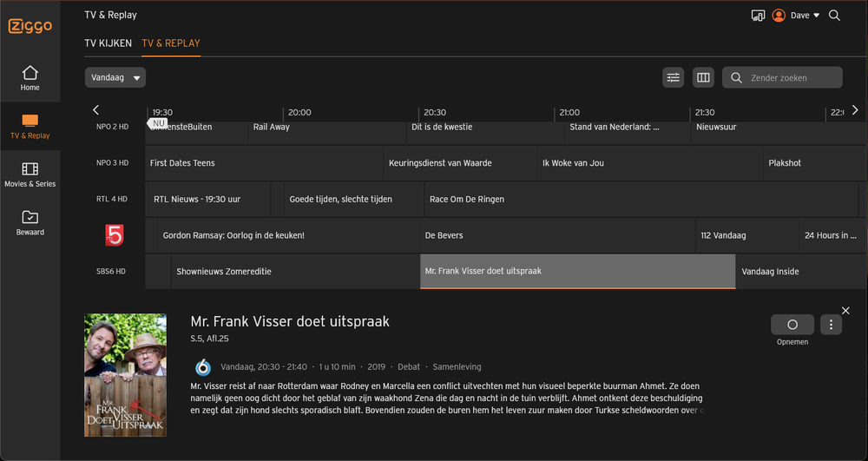
Task: Open 24 Hours in... program
Action: click(x=833, y=235)
